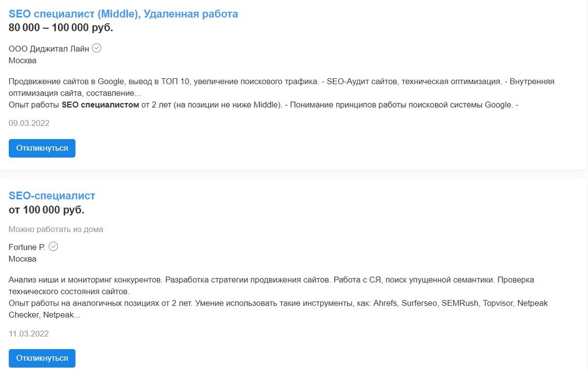Click the 80 000 – 100 000 руб. salary

(x=61, y=28)
